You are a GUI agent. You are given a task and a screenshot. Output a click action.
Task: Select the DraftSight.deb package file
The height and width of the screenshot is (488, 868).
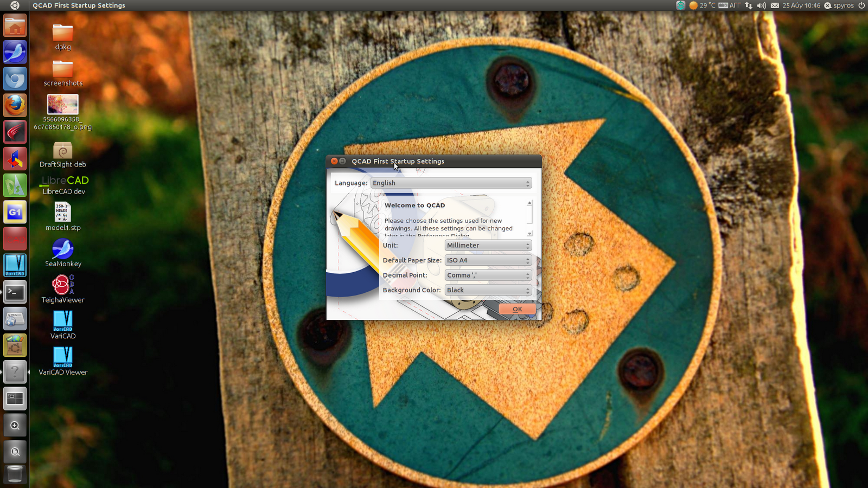click(x=63, y=155)
